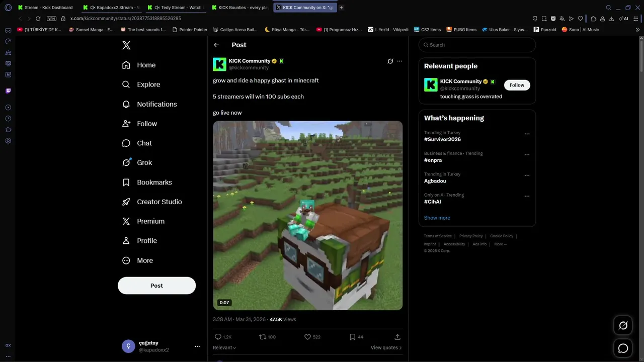Click the browser address bar URL
Image resolution: width=644 pixels, height=362 pixels.
tap(125, 19)
